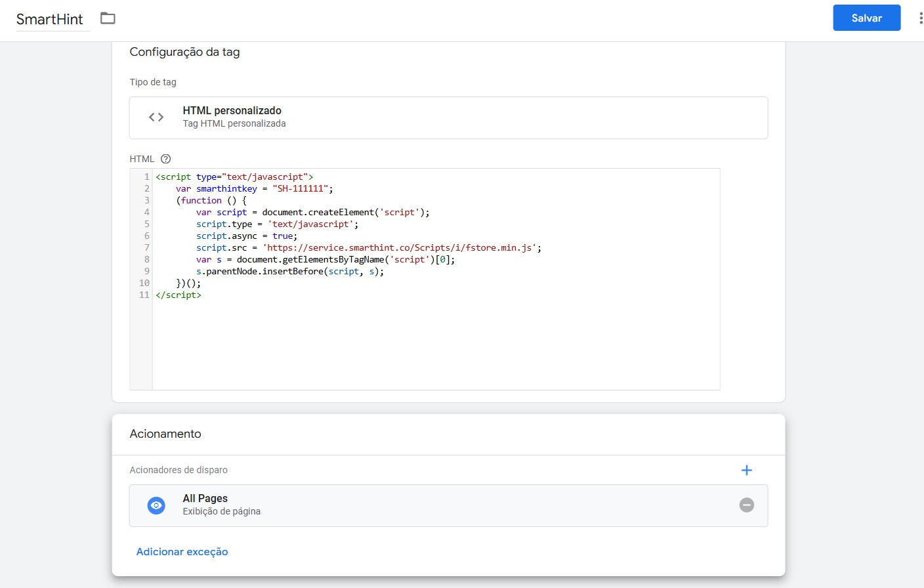Open the All Pages trigger row

click(x=448, y=505)
